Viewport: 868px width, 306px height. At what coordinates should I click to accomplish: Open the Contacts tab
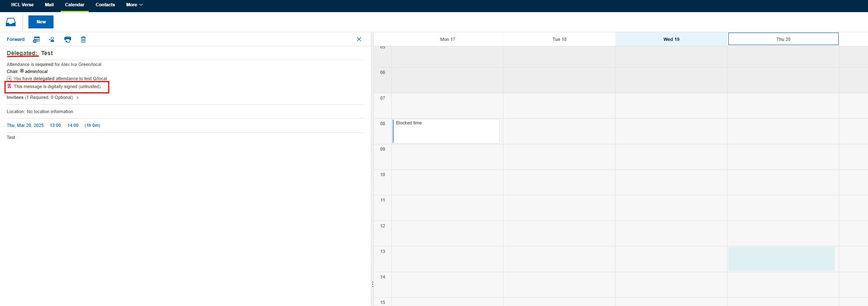pos(105,5)
